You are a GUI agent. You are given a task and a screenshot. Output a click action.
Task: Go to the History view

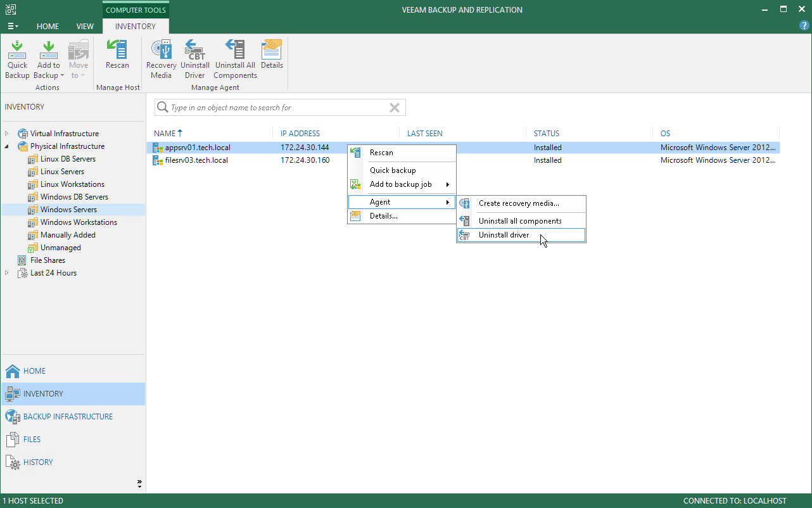[x=38, y=462]
